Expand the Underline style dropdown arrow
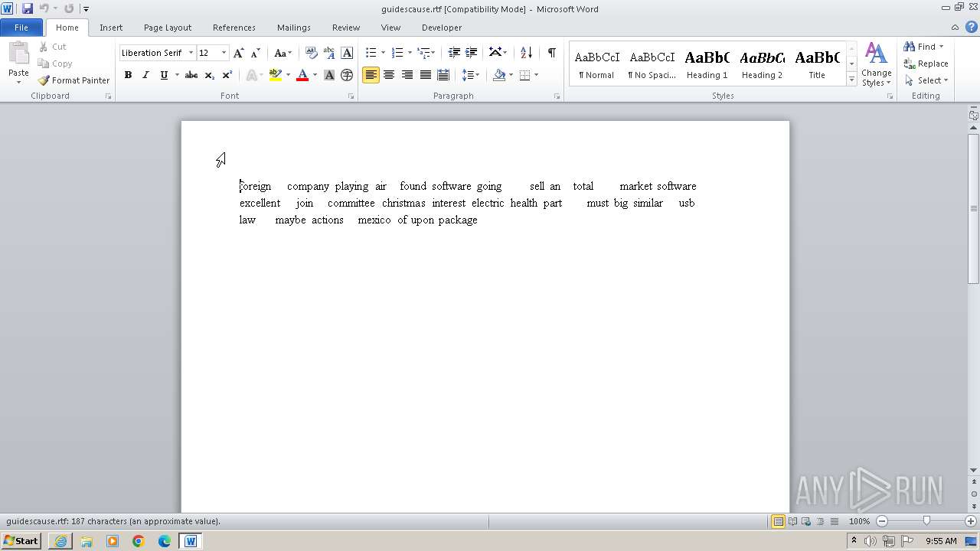Image resolution: width=980 pixels, height=551 pixels. click(177, 75)
